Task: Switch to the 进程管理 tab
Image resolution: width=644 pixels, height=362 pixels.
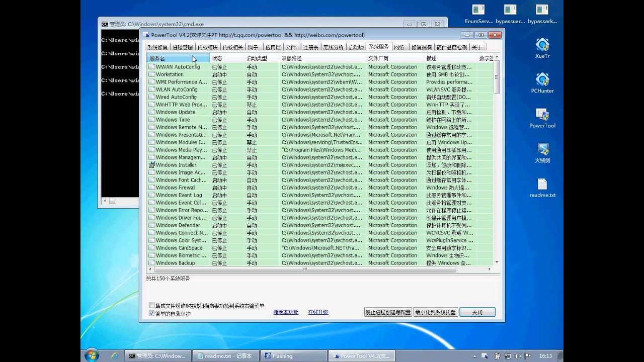Action: tap(183, 47)
